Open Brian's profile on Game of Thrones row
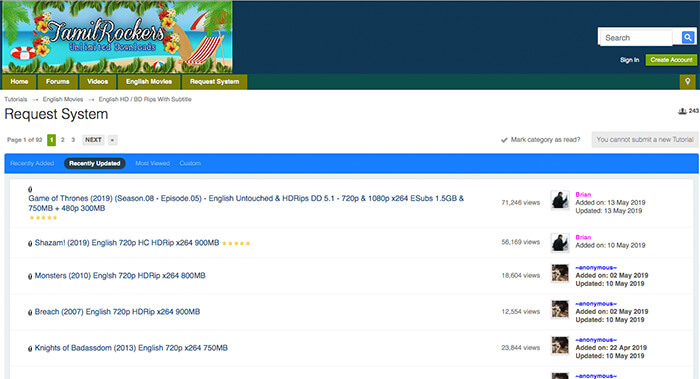The image size is (700, 379). click(x=583, y=195)
